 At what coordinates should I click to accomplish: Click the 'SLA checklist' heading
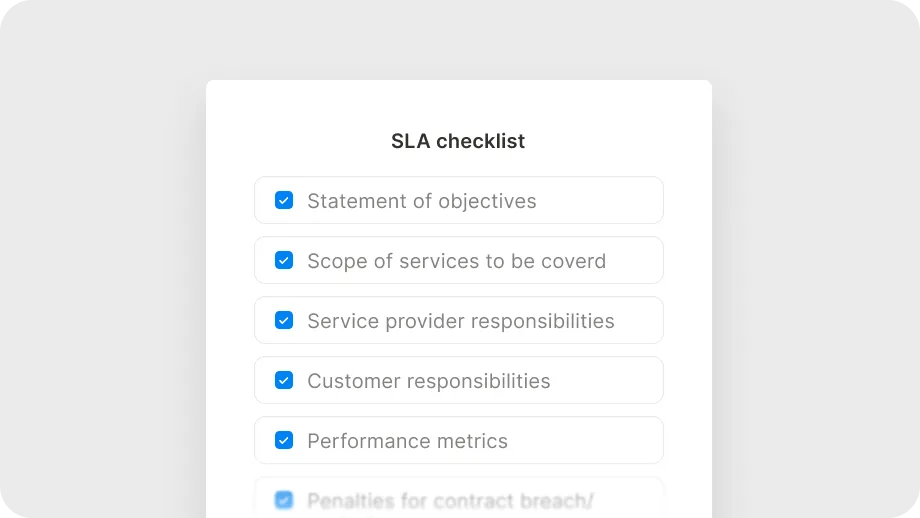coord(458,141)
